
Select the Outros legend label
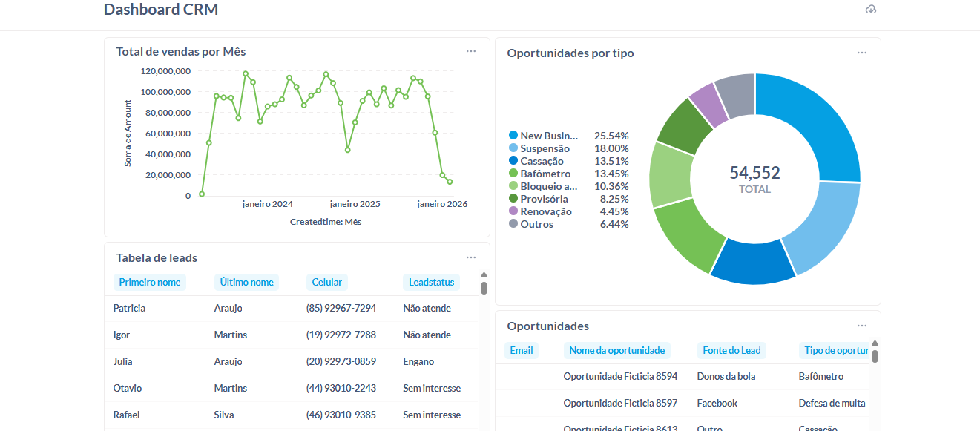coord(537,224)
